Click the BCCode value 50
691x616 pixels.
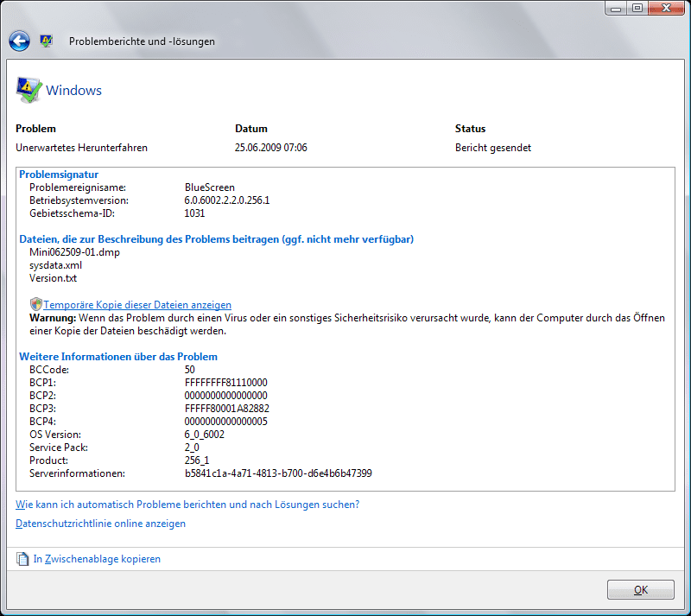[x=189, y=370]
